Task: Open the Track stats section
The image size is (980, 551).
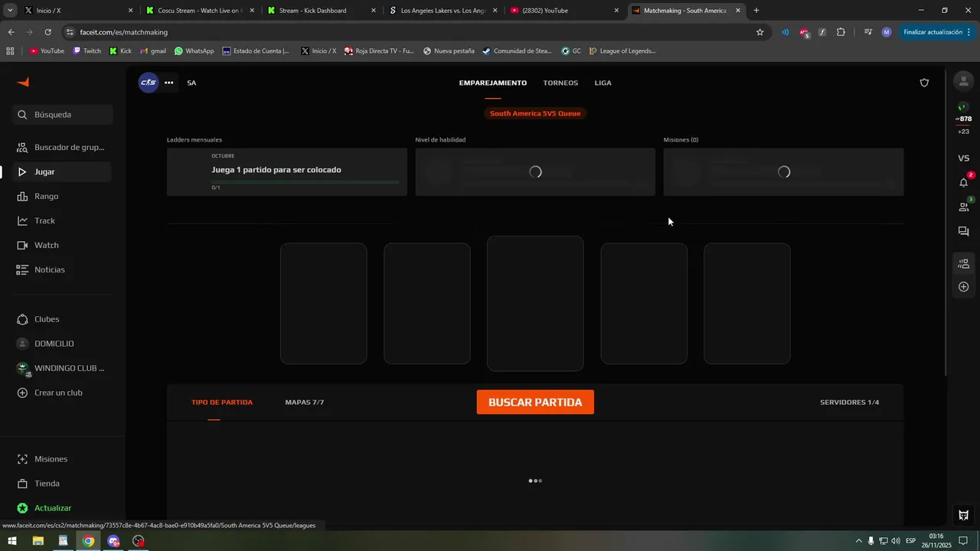Action: point(63,220)
